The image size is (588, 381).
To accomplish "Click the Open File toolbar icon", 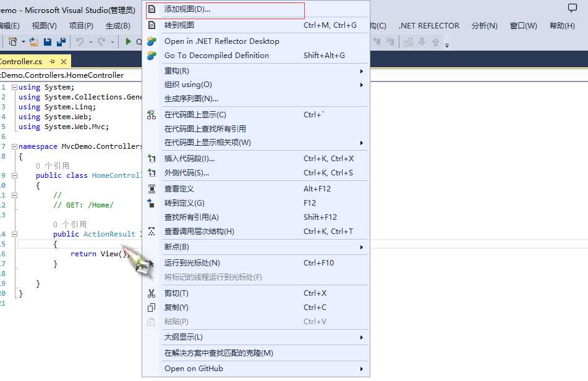I will (34, 41).
